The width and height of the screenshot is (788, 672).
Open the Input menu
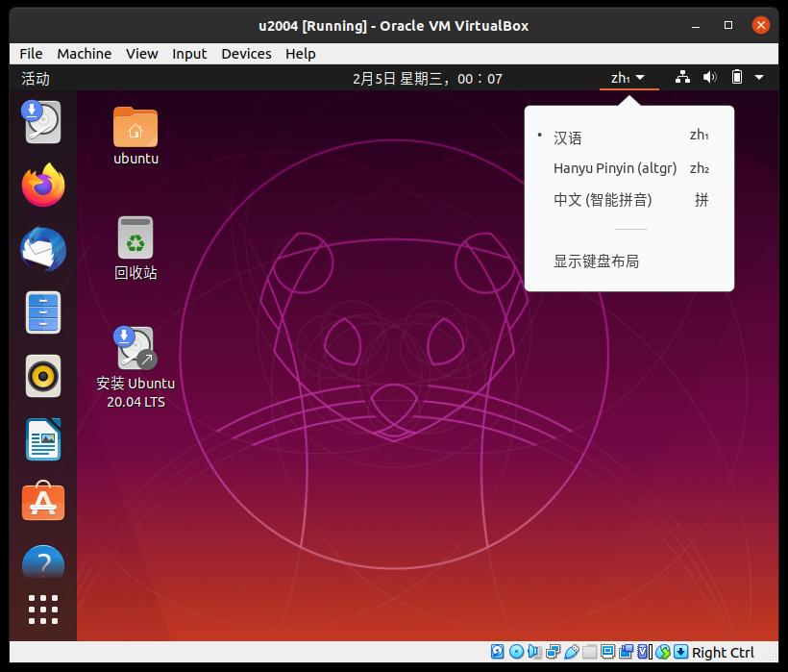tap(189, 54)
